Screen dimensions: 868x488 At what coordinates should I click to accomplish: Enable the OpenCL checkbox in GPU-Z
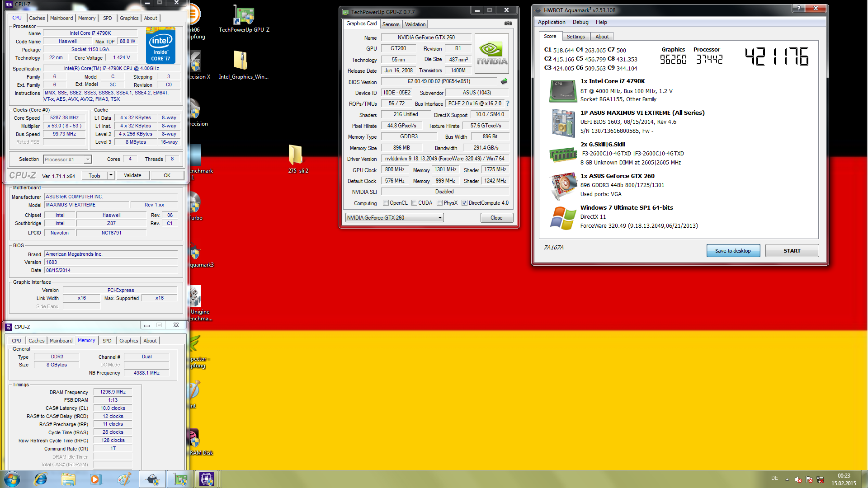pos(386,203)
